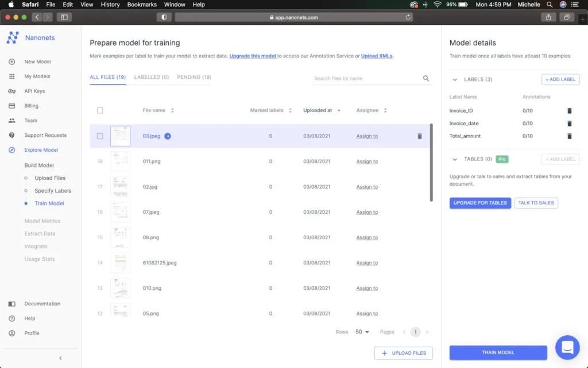Open the Rows per page 50 dropdown
Screen dimensions: 588x368
(362, 332)
